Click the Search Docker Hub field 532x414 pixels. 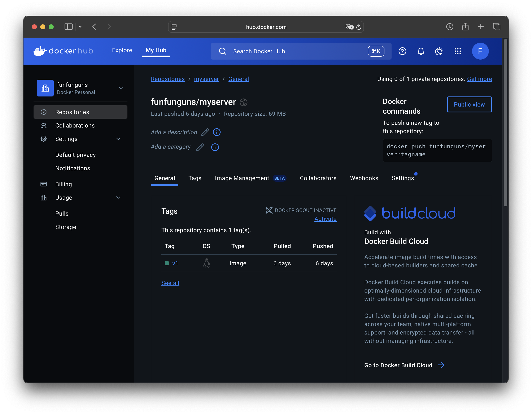tap(301, 51)
